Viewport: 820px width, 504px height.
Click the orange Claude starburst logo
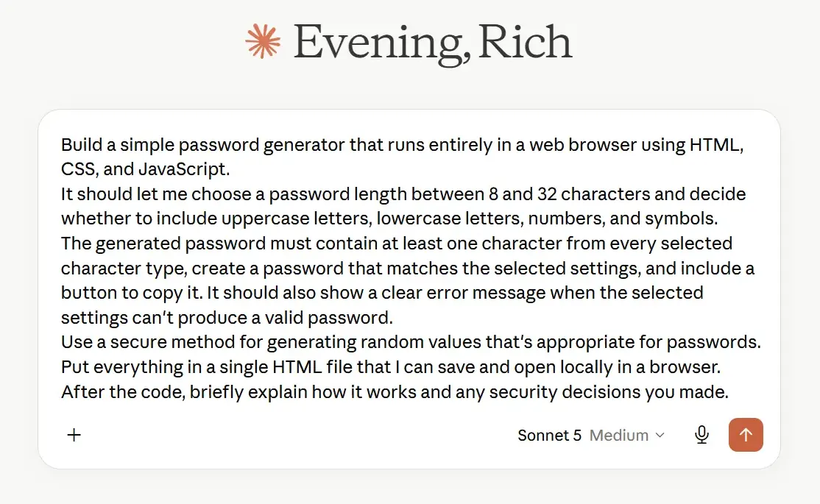click(x=263, y=40)
